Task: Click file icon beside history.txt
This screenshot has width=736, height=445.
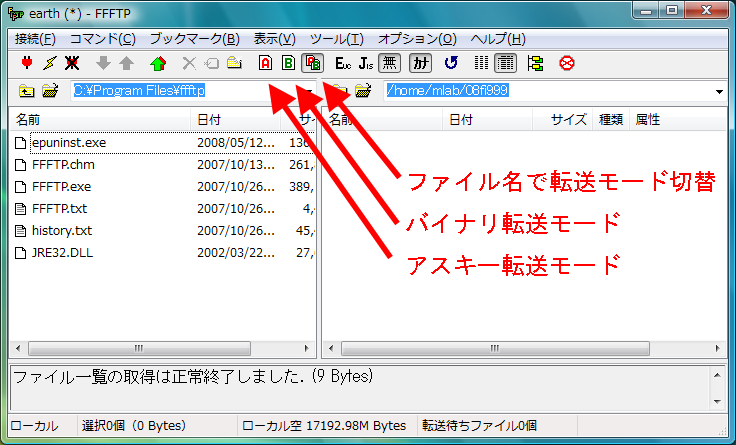Action: pyautogui.click(x=20, y=230)
